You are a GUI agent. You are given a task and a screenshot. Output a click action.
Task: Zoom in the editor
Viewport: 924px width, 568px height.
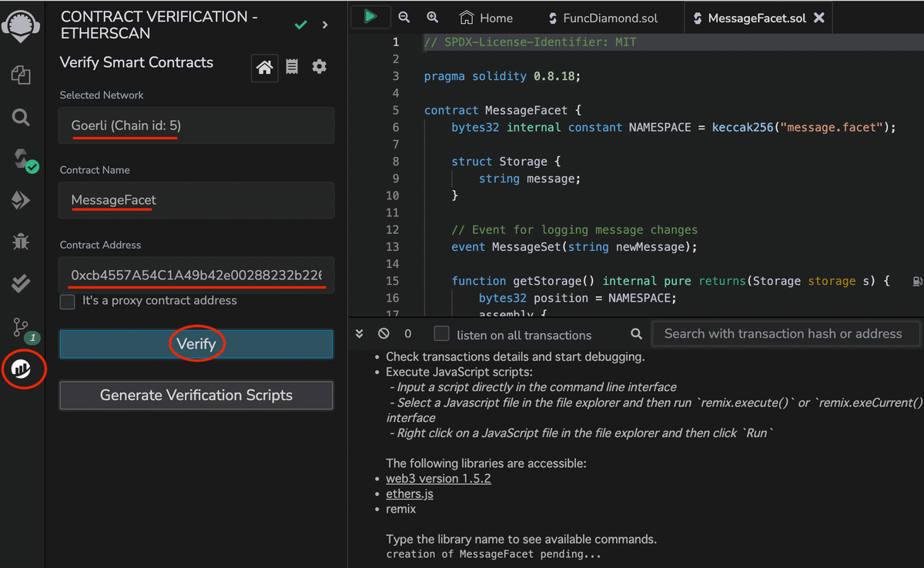coord(432,17)
